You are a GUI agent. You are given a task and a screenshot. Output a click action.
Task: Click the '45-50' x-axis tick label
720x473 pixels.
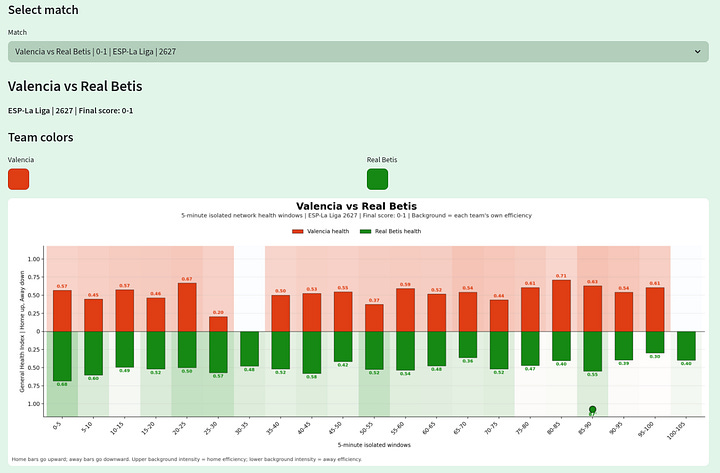(x=335, y=428)
